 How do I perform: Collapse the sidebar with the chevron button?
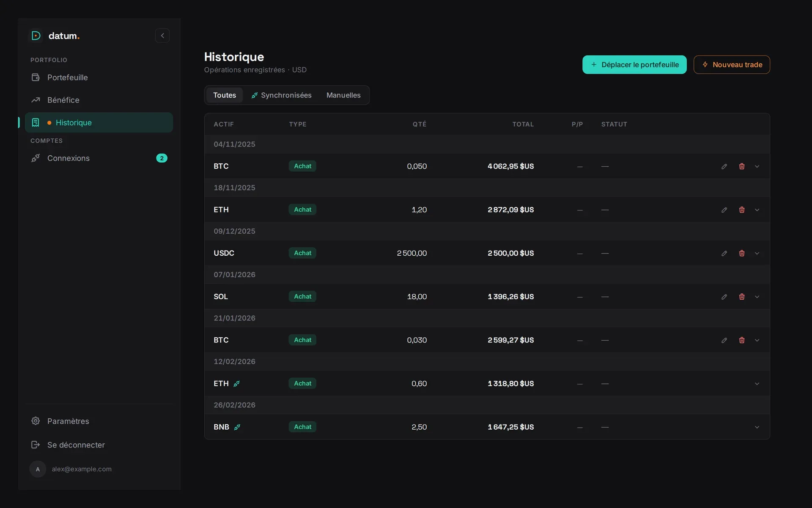(162, 36)
